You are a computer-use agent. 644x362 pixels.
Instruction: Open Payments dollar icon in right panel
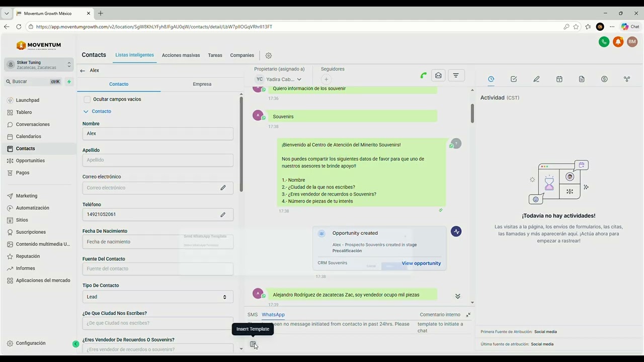point(604,79)
